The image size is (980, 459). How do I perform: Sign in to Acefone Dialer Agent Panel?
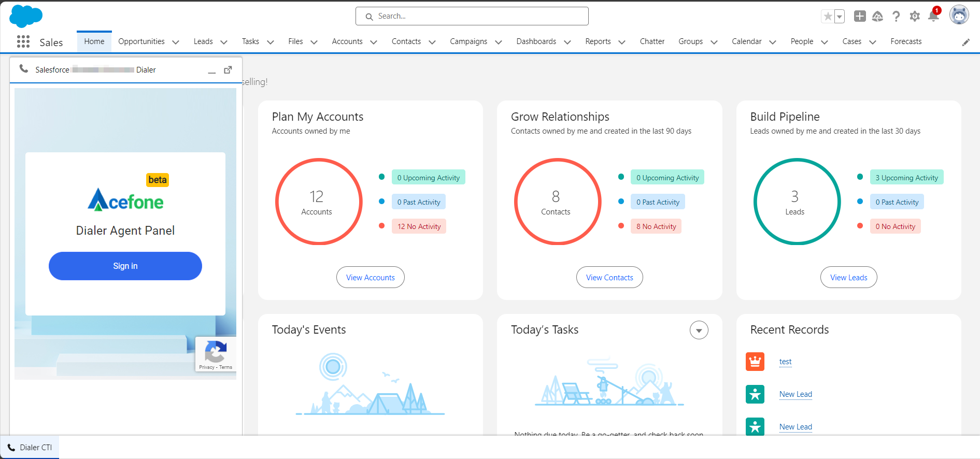coord(125,266)
